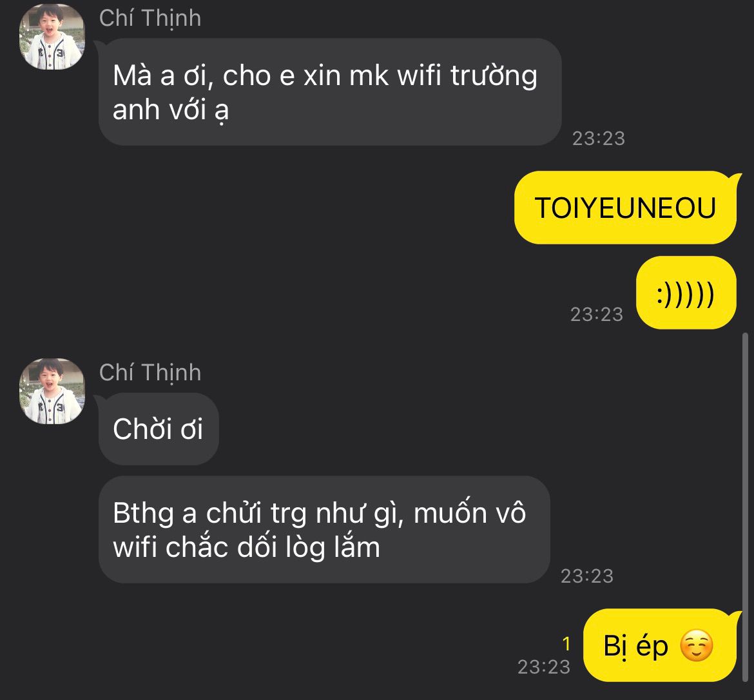Click the 23:23 timestamp beside the first message
Screen dimensions: 754x700
point(599,139)
